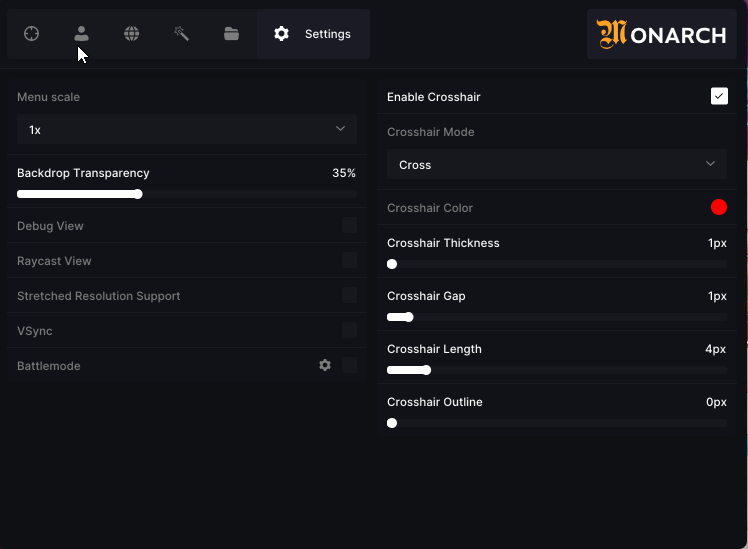Open the player person tab icon

pyautogui.click(x=82, y=34)
